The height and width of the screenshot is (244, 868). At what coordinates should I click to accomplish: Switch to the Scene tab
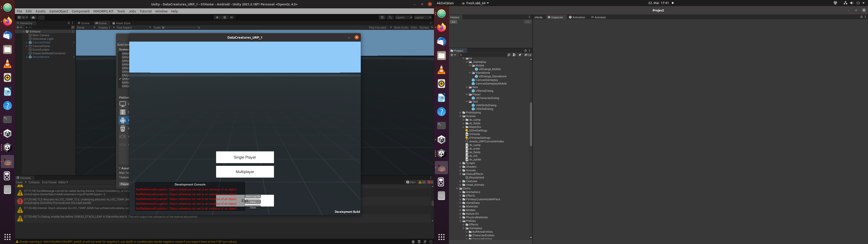tap(84, 23)
